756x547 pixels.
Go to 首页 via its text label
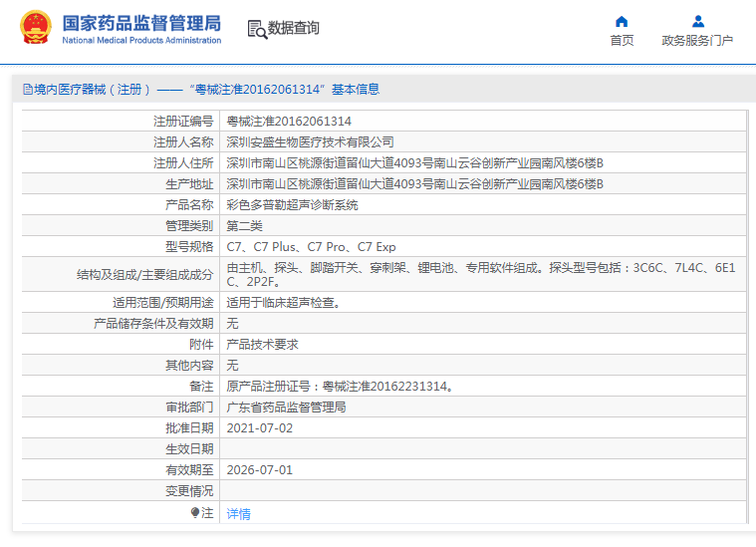point(622,41)
